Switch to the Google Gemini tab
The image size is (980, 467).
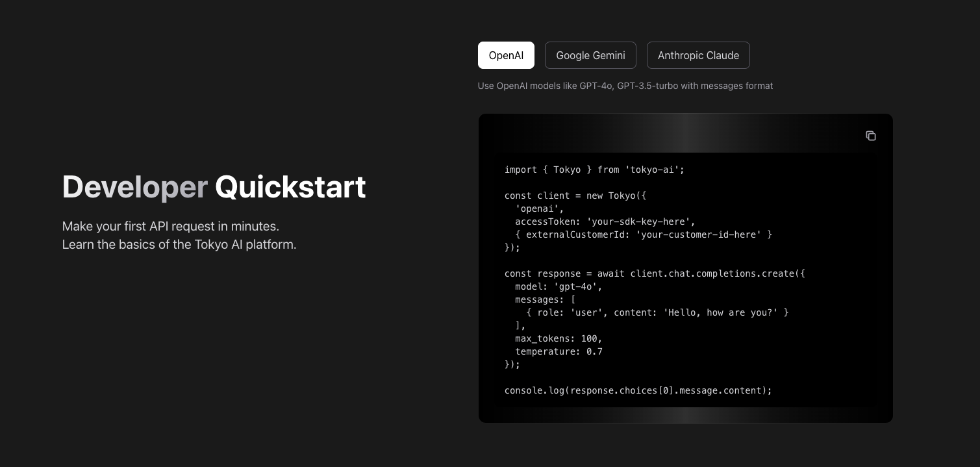[590, 55]
